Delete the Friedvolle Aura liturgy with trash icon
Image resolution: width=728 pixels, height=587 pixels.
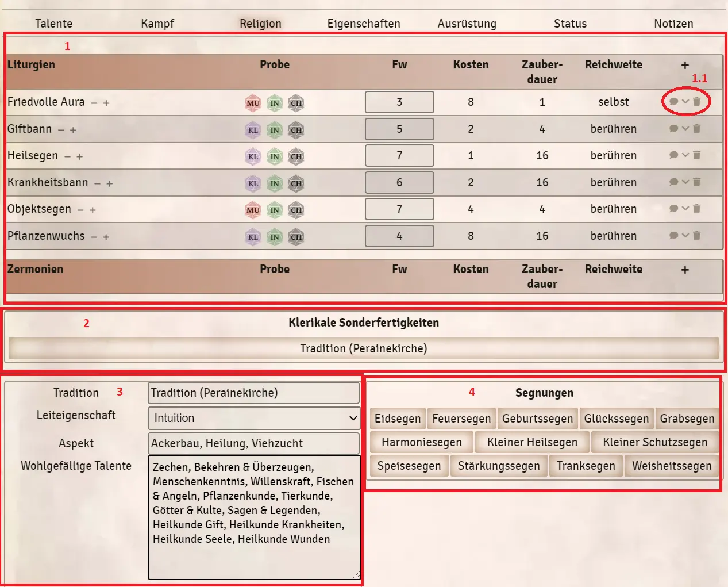696,102
